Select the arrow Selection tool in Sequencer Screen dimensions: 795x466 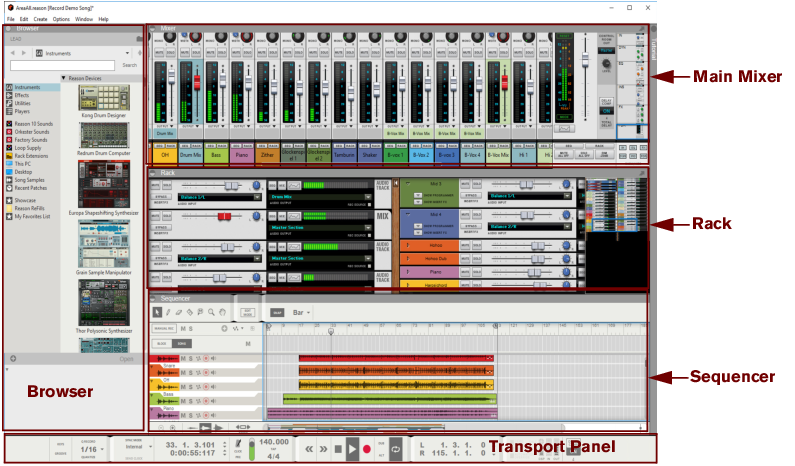pyautogui.click(x=157, y=313)
